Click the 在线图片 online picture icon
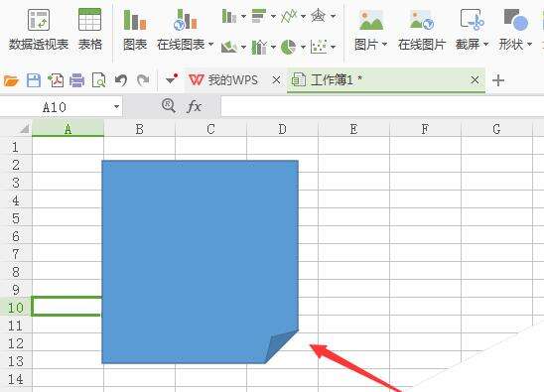 [x=422, y=20]
